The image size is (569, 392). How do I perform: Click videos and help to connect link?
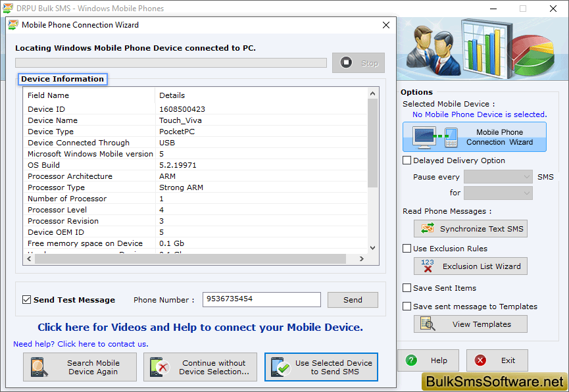(201, 327)
